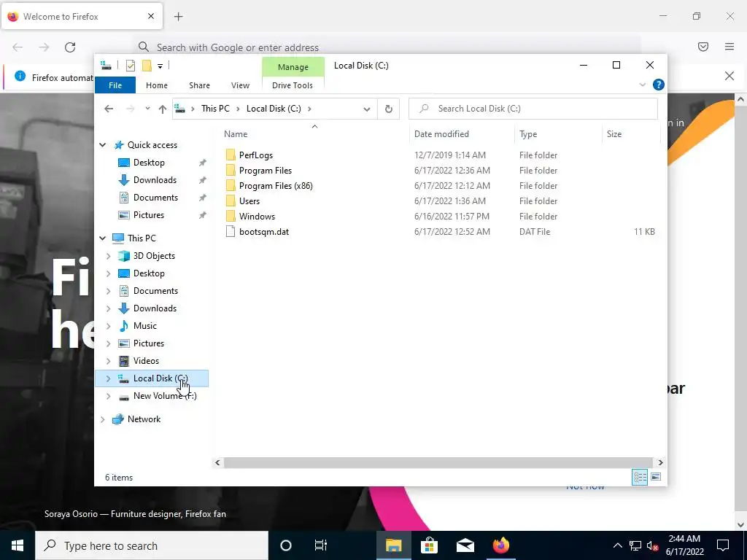Screen dimensions: 747x560
Task: Open Mail app from the taskbar
Action: coord(465,545)
